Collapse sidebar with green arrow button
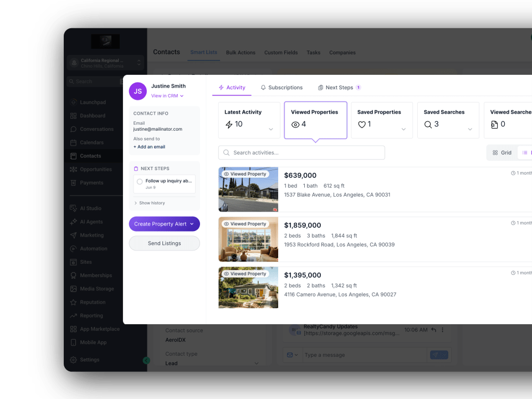 146,361
